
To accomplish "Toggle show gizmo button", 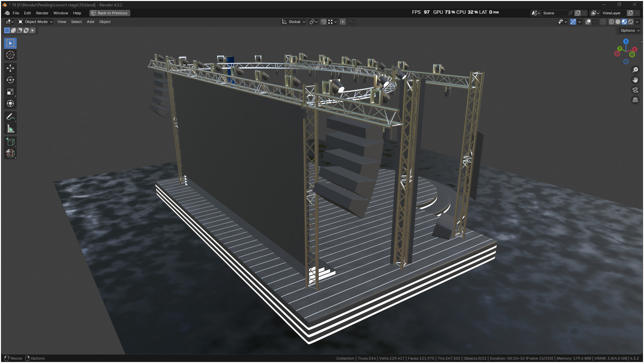I will point(573,22).
